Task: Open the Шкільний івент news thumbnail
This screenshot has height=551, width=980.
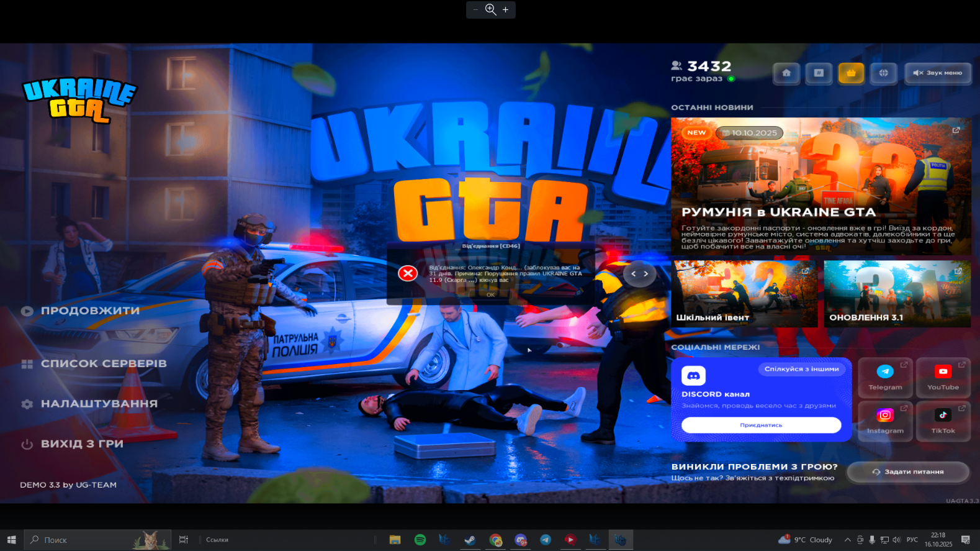Action: [744, 294]
